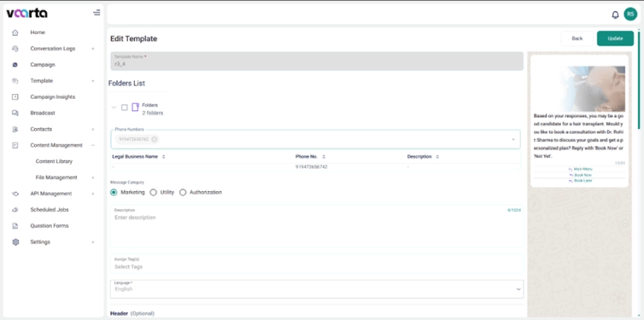Click the Update button

615,38
